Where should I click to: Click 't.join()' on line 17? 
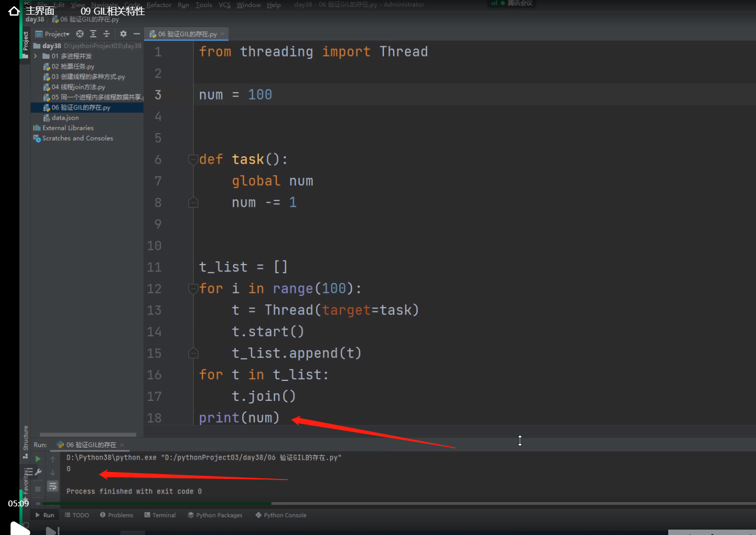pyautogui.click(x=264, y=397)
